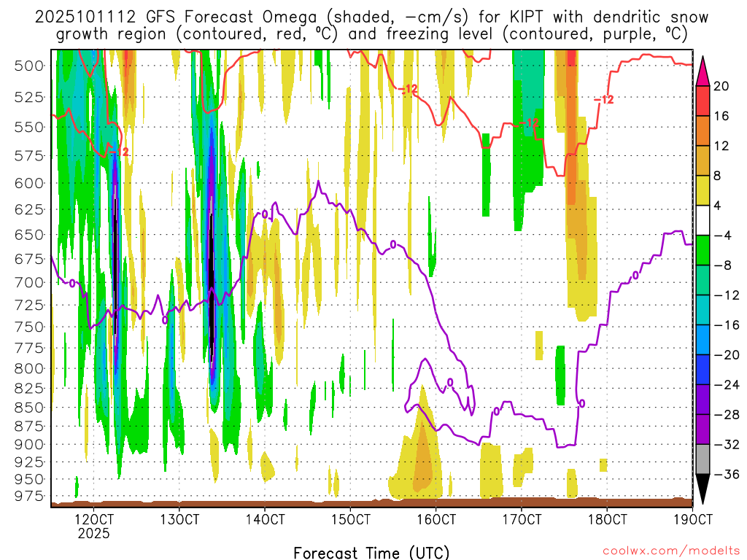The height and width of the screenshot is (560, 747).
Task: Click the orange 12-to-16 colorbar segment
Action: click(703, 131)
